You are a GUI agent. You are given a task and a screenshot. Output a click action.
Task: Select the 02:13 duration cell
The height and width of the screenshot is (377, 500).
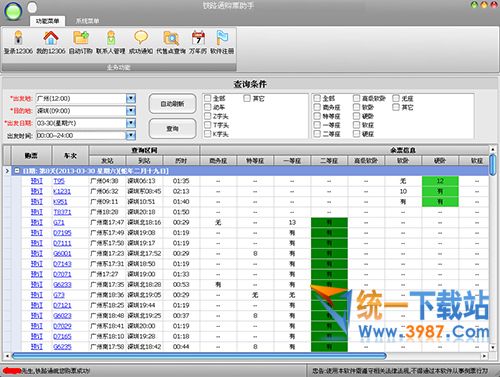(181, 191)
